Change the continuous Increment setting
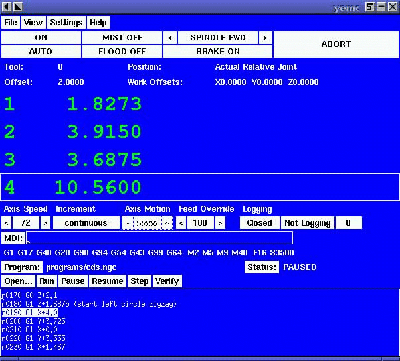The image size is (400, 361). [86, 223]
